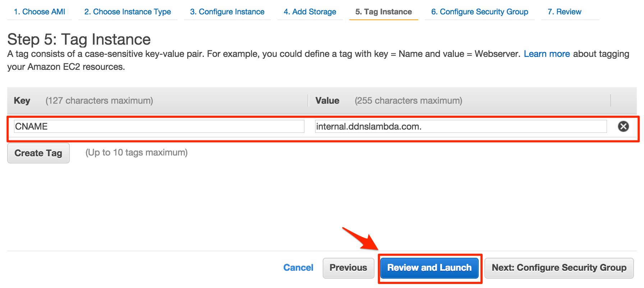This screenshot has height=288, width=644.
Task: Cancel the instance launch wizard
Action: click(x=298, y=267)
